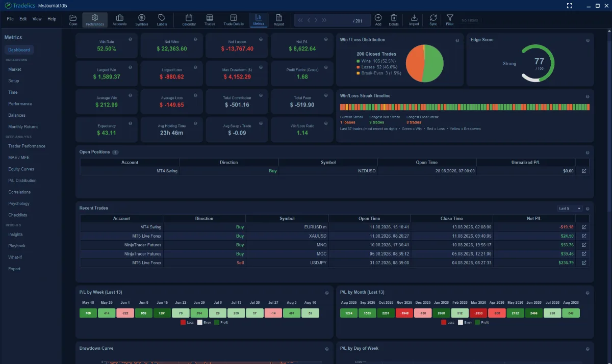This screenshot has width=612, height=364.
Task: Open Checklists in sidebar
Action: click(18, 215)
